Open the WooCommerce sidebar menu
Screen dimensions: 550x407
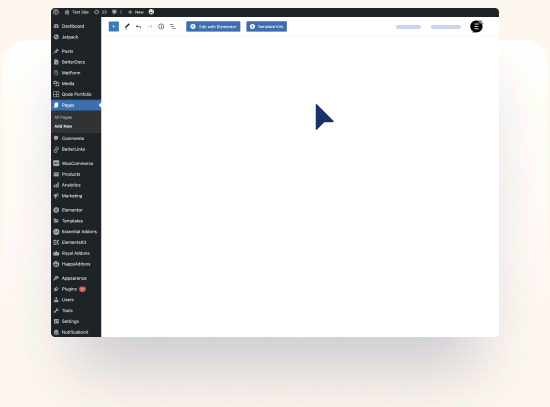76,164
